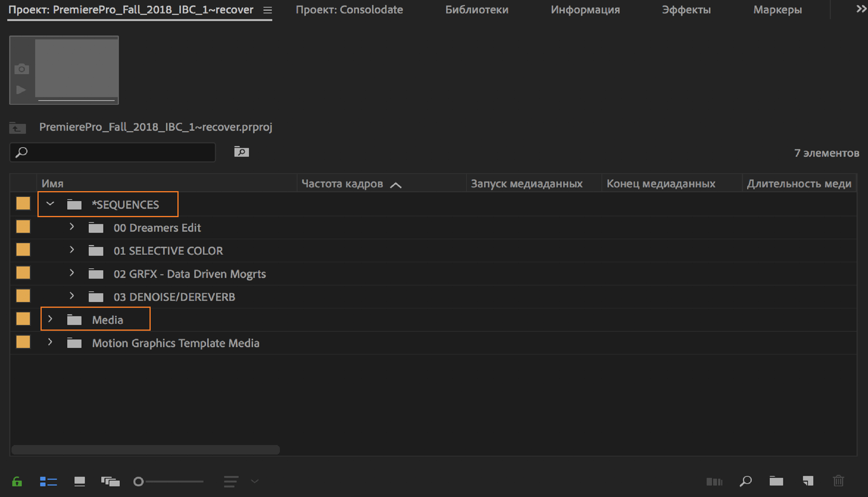The height and width of the screenshot is (497, 868).
Task: Click the poster frame camera icon
Action: click(x=22, y=69)
